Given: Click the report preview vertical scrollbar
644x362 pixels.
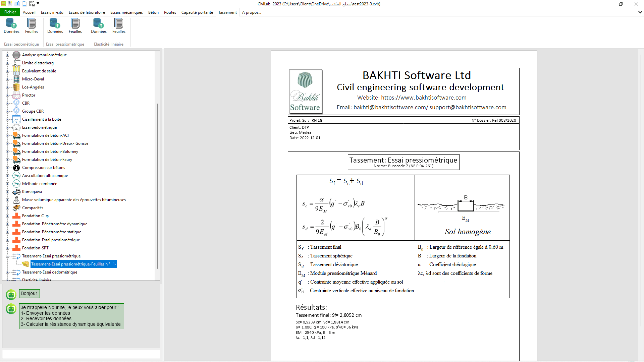Looking at the screenshot, I should pyautogui.click(x=641, y=190).
